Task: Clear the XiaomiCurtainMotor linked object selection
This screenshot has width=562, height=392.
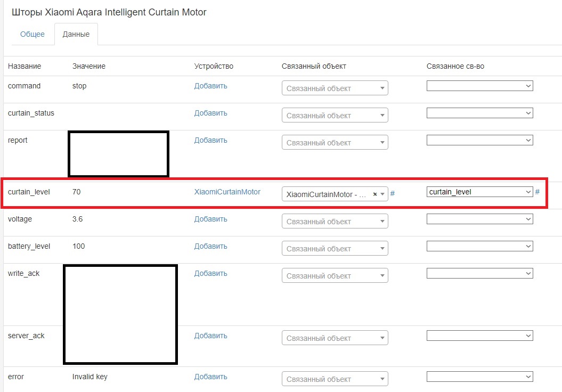Action: pyautogui.click(x=375, y=194)
